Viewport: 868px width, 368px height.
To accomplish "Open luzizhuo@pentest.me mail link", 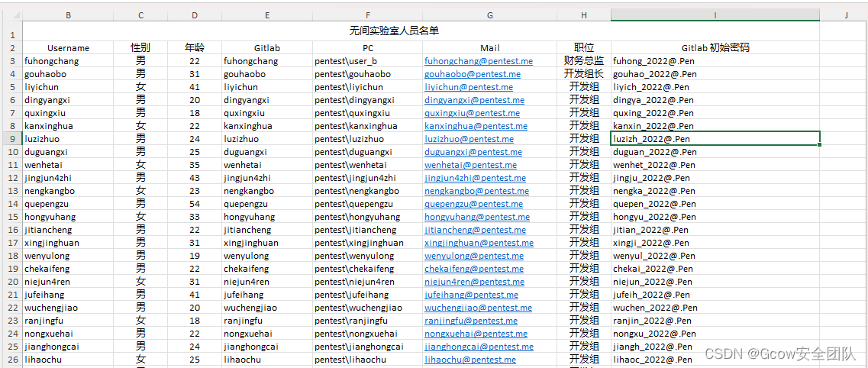I will coord(469,140).
